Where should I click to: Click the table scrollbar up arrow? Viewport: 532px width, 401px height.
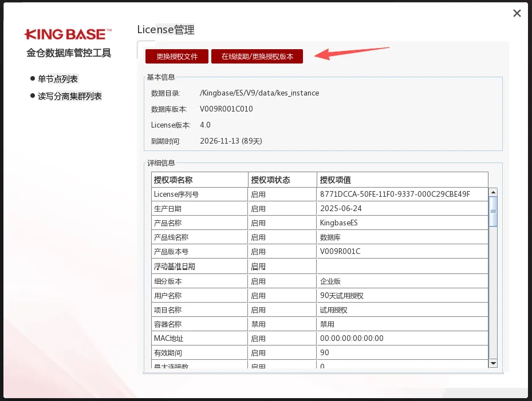pyautogui.click(x=493, y=192)
